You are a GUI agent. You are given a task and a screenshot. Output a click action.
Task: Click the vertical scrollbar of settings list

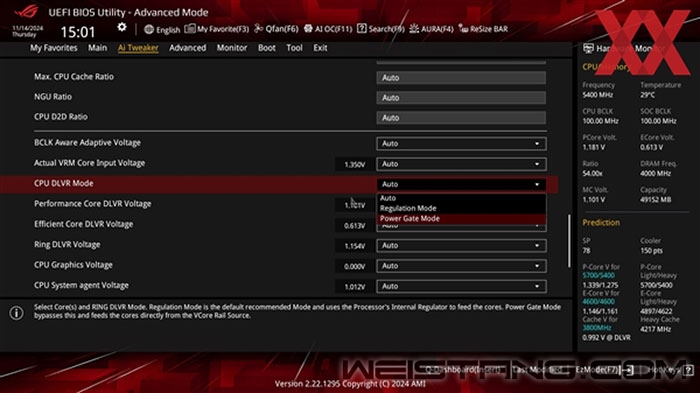coord(569,241)
